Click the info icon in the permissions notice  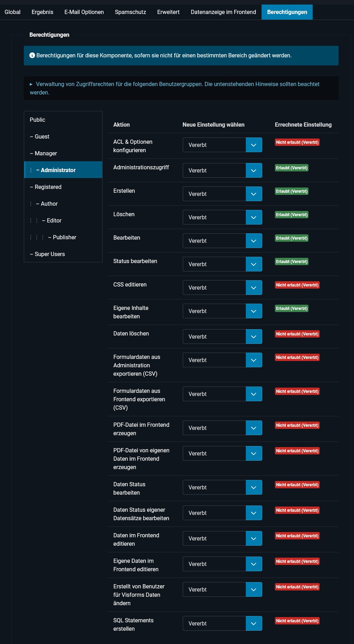(x=32, y=55)
